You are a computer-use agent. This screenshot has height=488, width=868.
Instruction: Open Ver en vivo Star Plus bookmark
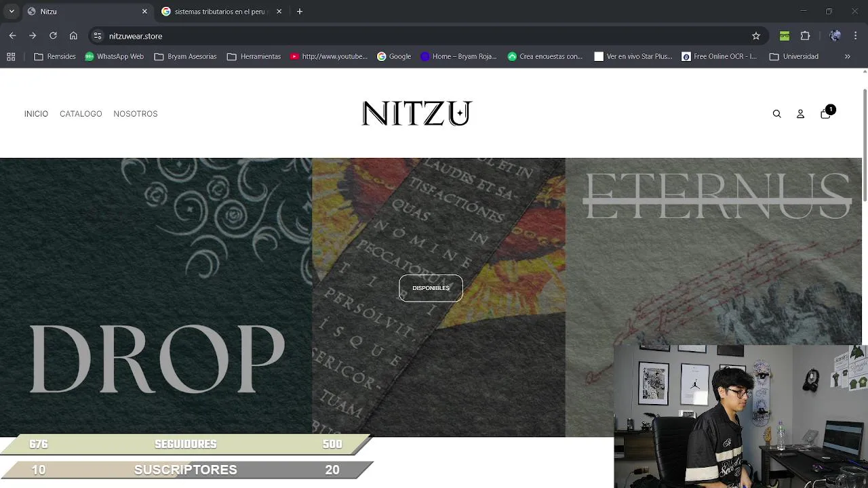[x=633, y=56]
